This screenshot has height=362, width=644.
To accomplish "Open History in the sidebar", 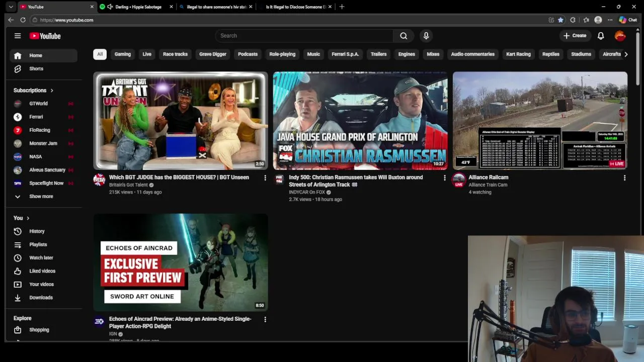I will point(43,231).
